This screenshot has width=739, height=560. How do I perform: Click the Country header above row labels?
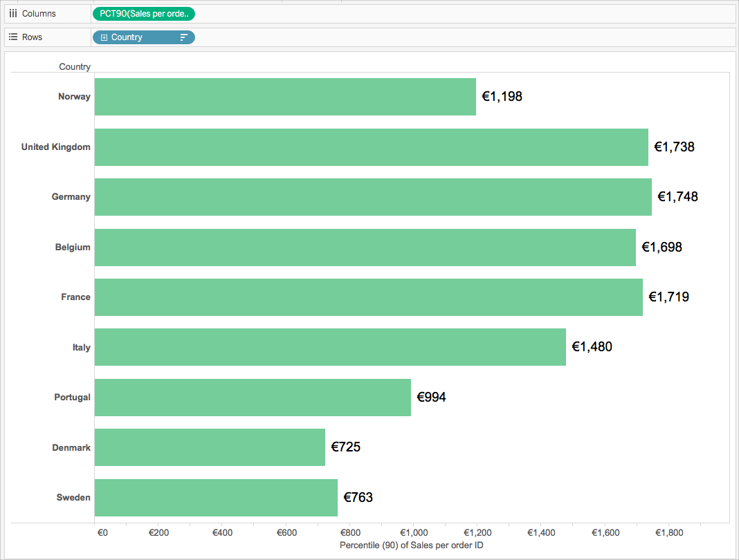(75, 66)
